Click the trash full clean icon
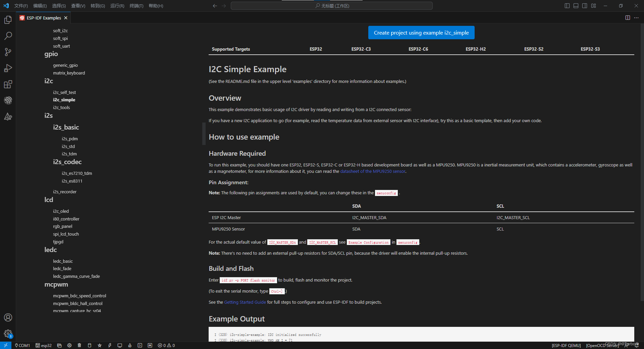The height and width of the screenshot is (349, 644). [x=79, y=345]
